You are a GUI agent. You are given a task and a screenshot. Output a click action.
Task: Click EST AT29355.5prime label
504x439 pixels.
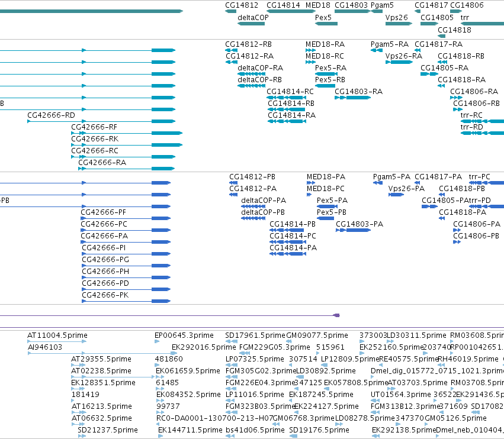point(101,359)
